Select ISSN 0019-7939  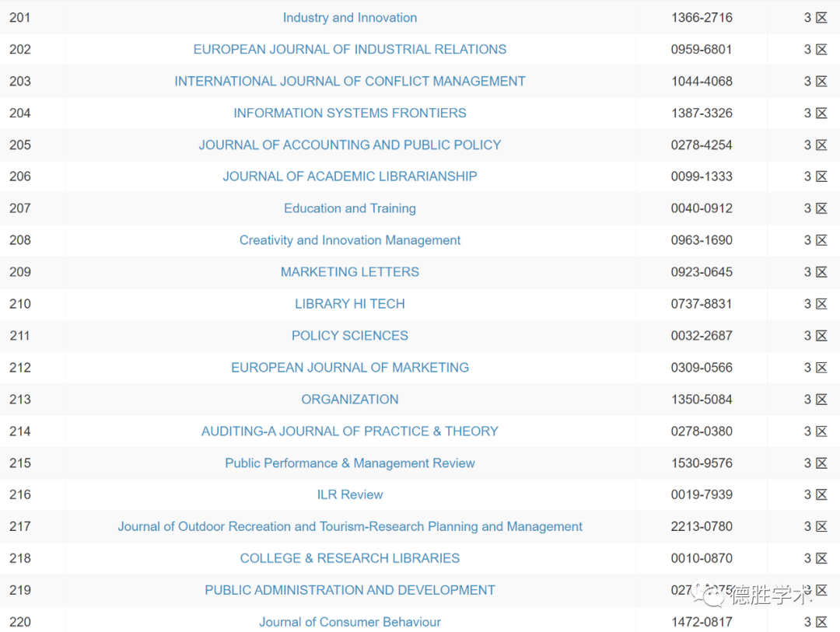point(702,494)
